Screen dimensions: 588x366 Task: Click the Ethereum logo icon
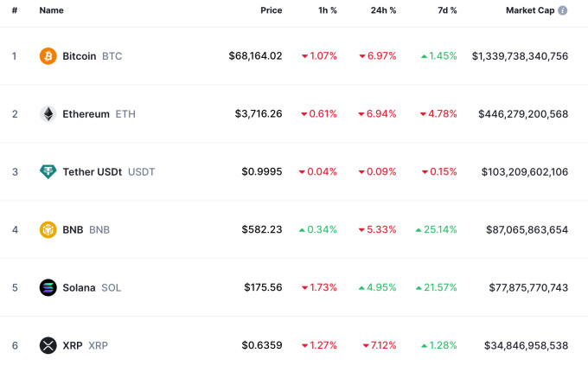pyautogui.click(x=48, y=114)
